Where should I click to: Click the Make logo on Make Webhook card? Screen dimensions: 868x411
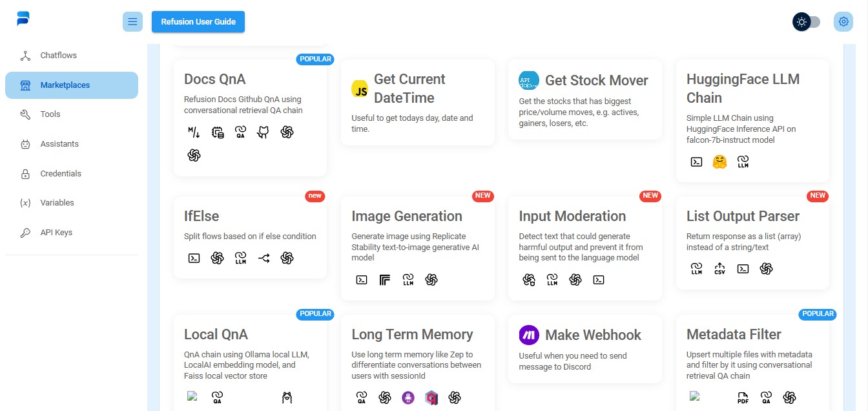point(529,335)
